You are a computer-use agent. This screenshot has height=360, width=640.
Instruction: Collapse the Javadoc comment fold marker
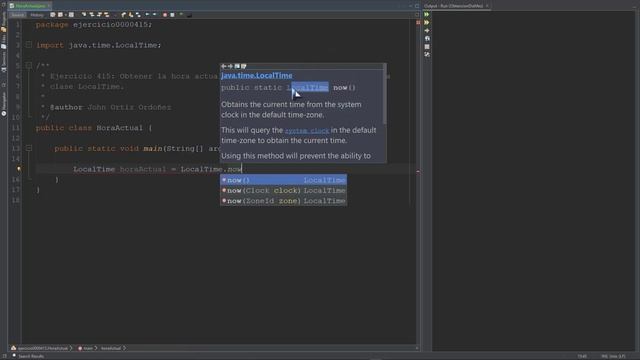coord(29,65)
